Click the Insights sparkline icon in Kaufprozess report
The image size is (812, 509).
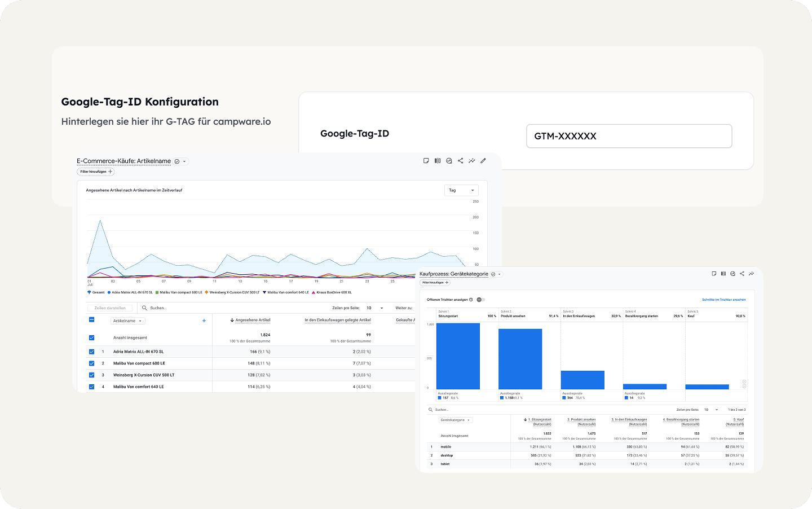pyautogui.click(x=751, y=274)
